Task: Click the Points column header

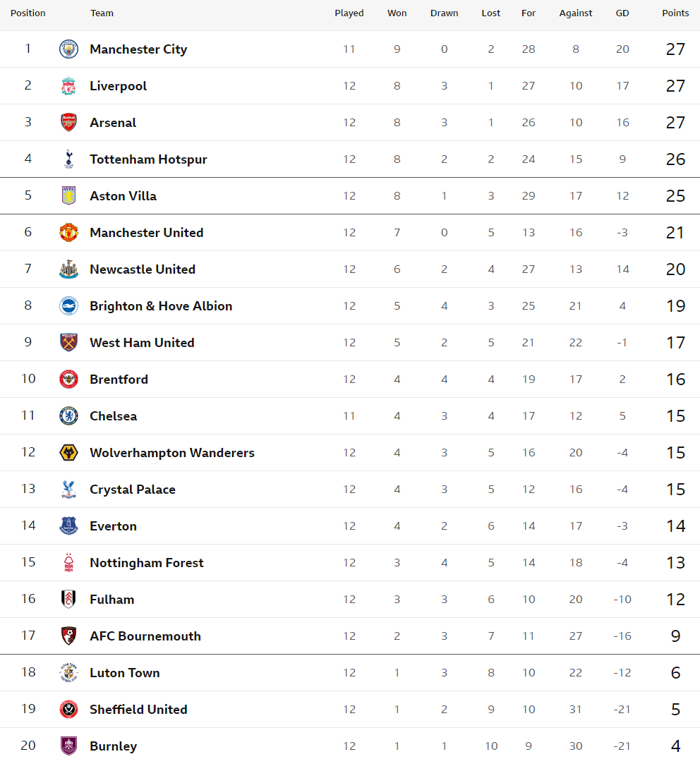Action: (675, 13)
